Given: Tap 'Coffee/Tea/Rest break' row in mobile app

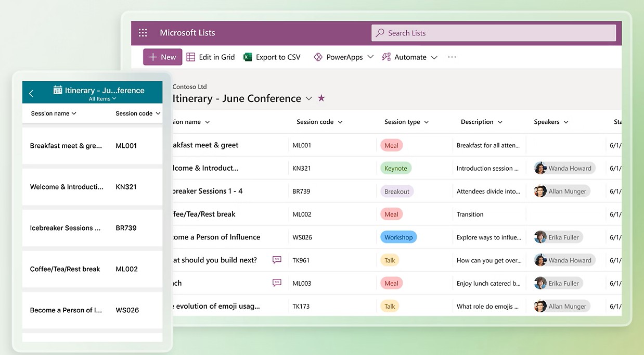Looking at the screenshot, I should click(x=93, y=269).
